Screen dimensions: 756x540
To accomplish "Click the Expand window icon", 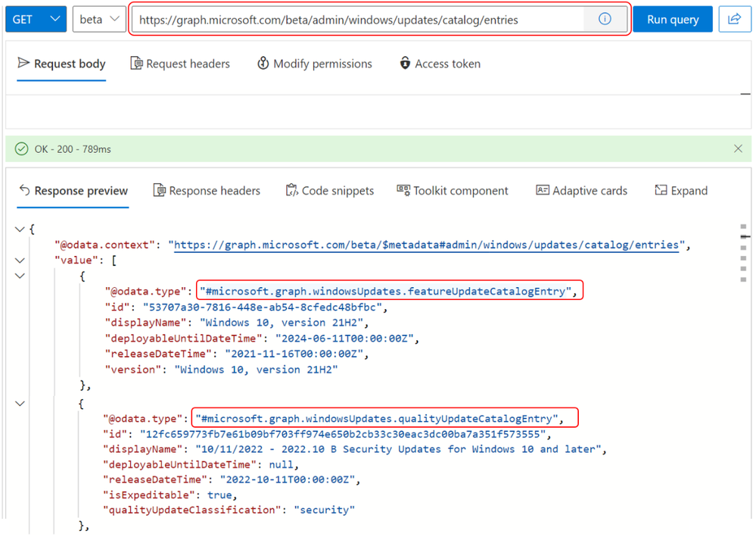I will (661, 190).
